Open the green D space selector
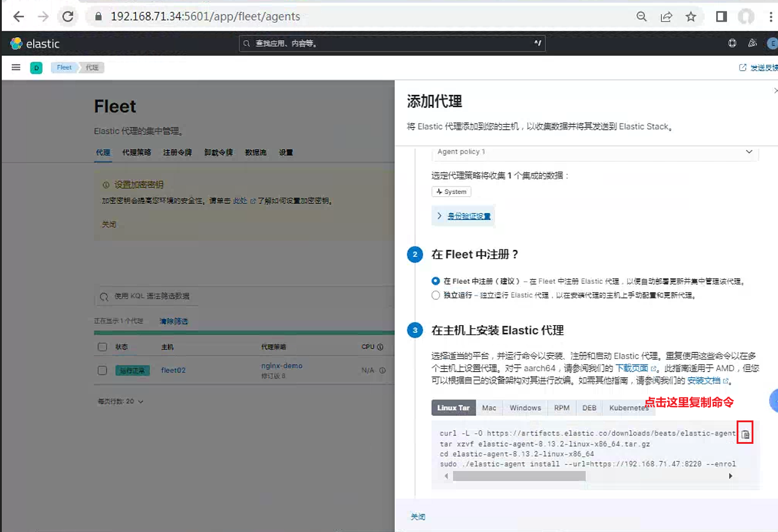 click(x=36, y=68)
